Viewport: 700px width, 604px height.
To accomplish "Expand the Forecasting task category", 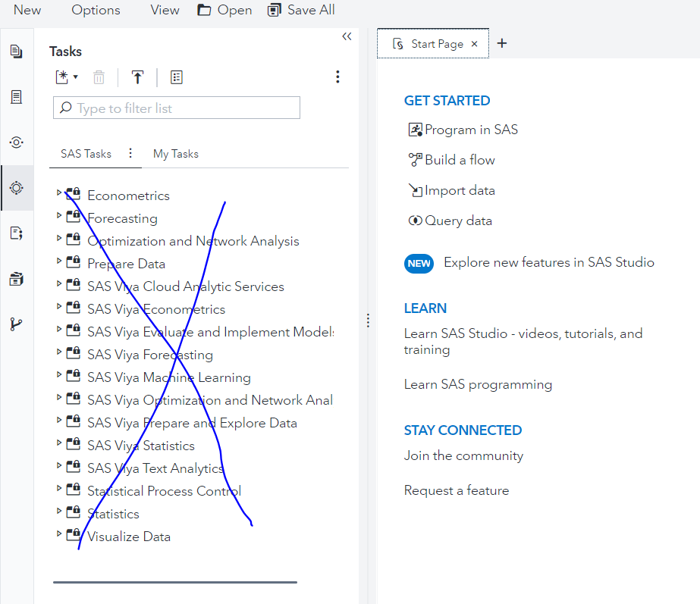I will tap(60, 218).
